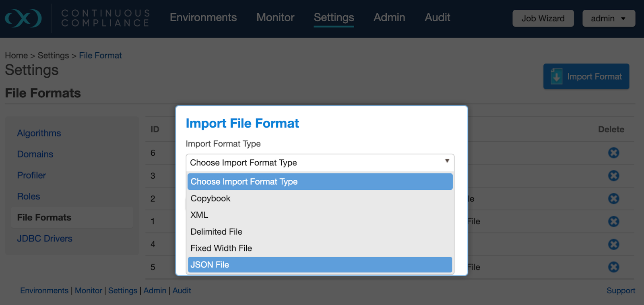Image resolution: width=644 pixels, height=305 pixels.
Task: Choose Copybook option in format list
Action: tap(320, 198)
